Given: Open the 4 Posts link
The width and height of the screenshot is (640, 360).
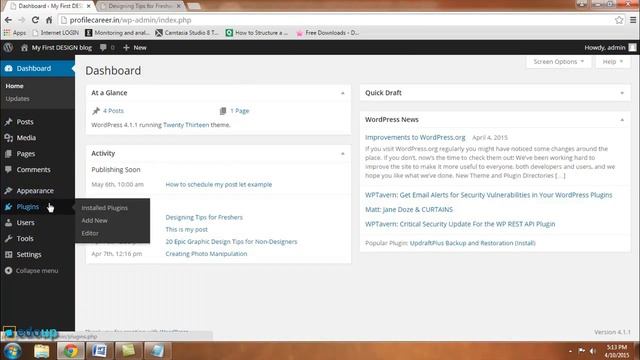Looking at the screenshot, I should pyautogui.click(x=113, y=111).
